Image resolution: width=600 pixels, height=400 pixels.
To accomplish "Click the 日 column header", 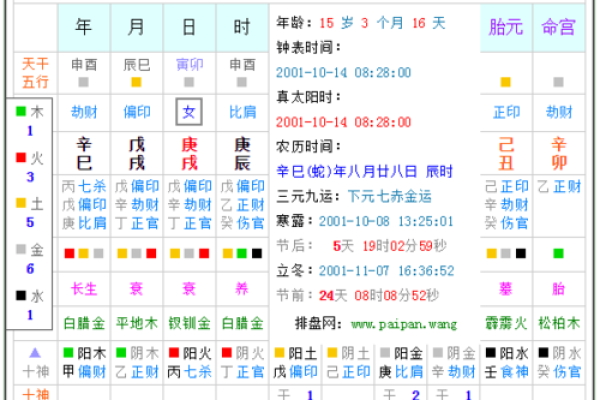I will click(189, 28).
